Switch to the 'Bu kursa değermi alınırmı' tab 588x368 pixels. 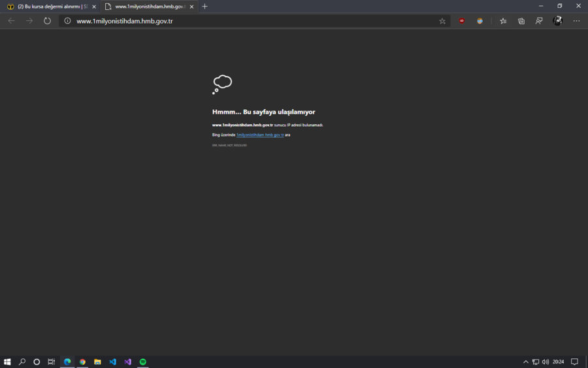52,7
